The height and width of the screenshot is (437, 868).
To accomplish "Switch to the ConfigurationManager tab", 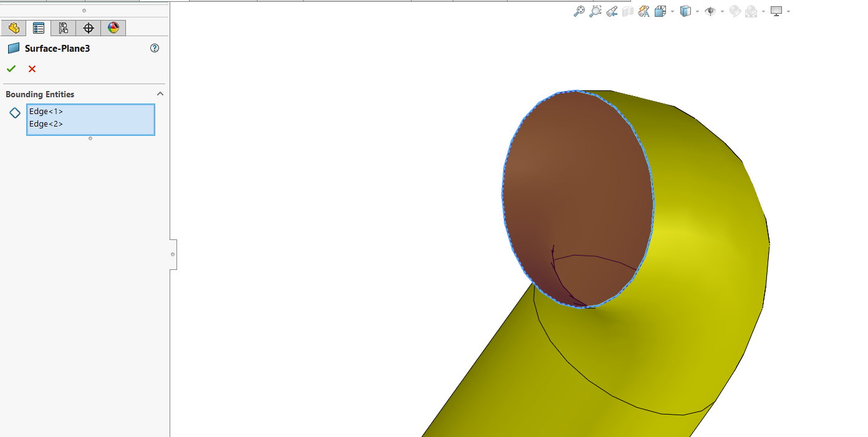I will [63, 28].
